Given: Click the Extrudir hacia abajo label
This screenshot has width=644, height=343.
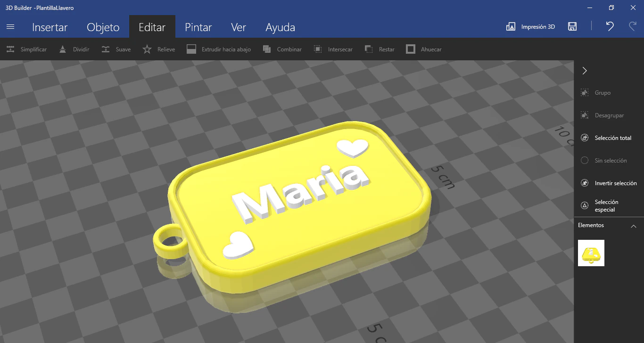Looking at the screenshot, I should click(226, 49).
